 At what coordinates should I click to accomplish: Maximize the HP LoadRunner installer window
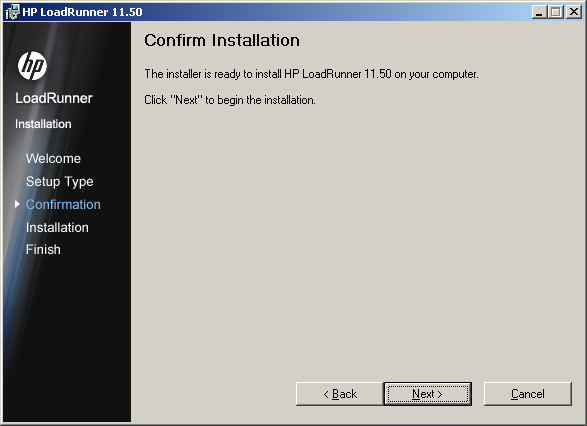[x=556, y=12]
